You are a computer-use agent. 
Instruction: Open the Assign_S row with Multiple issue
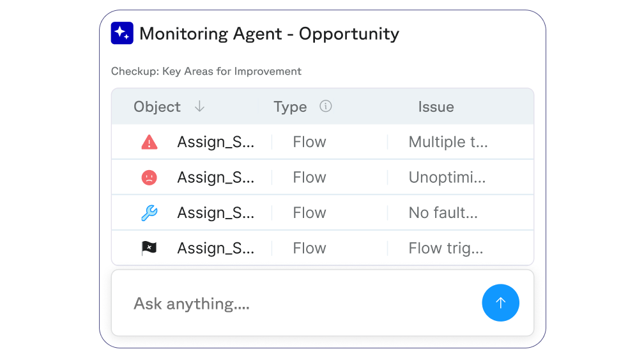click(x=215, y=143)
